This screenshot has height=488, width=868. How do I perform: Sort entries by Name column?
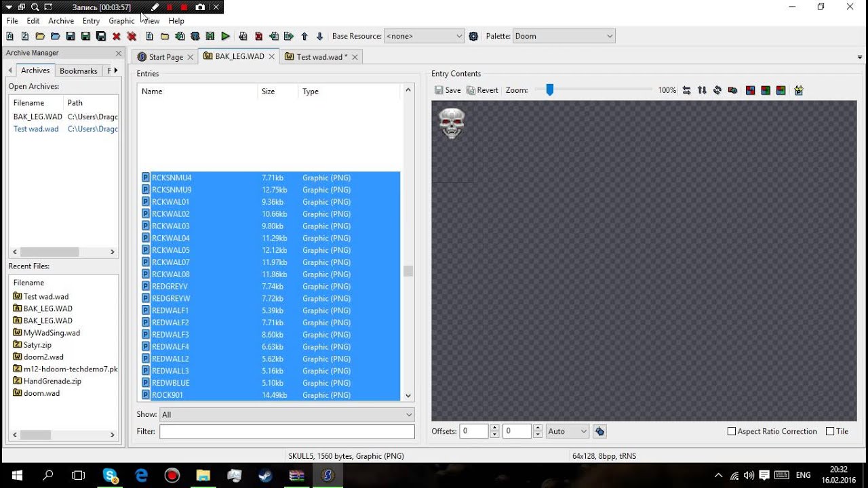(197, 91)
